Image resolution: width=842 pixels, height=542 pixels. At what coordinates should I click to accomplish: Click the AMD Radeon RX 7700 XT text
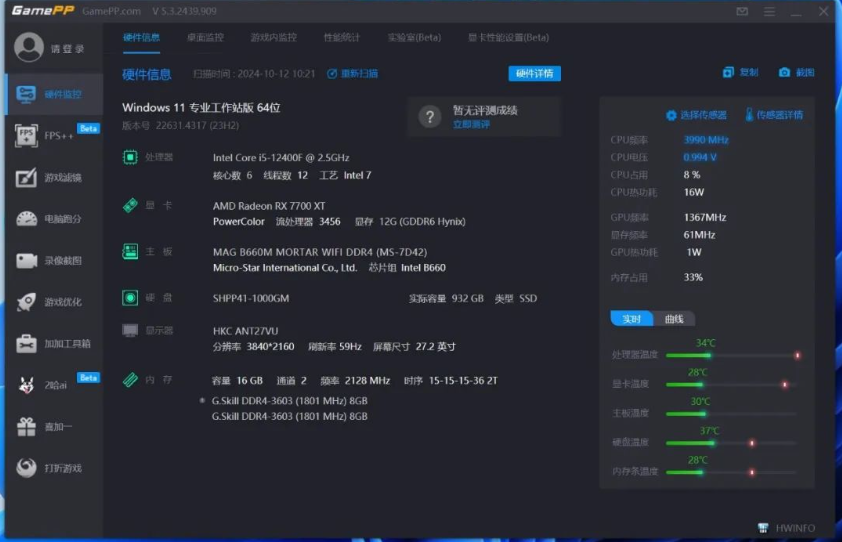point(269,206)
